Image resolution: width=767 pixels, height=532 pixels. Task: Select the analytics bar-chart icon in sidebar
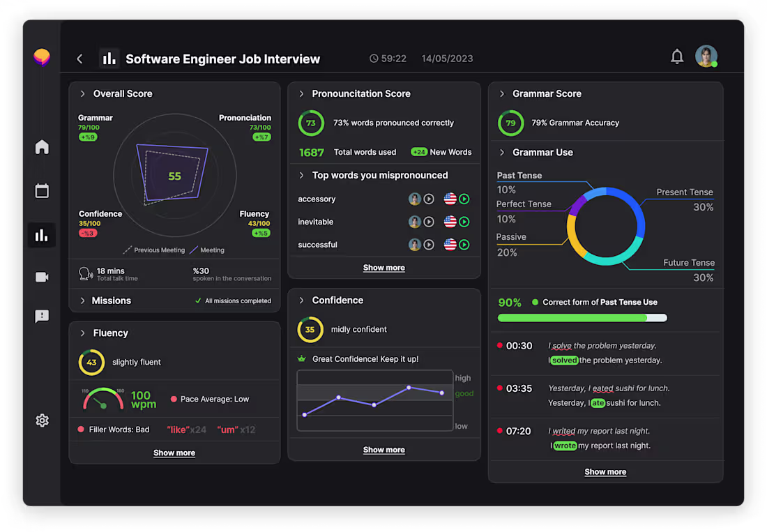tap(42, 235)
